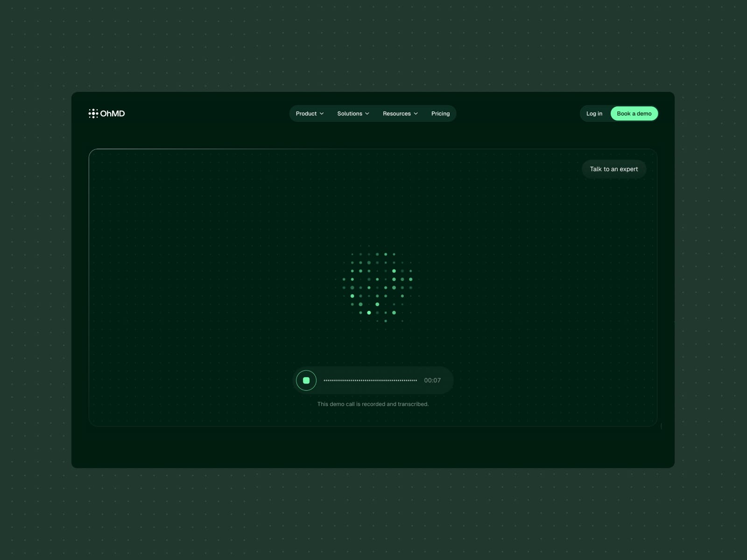Open the Pricing page
This screenshot has width=747, height=560.
(x=440, y=114)
